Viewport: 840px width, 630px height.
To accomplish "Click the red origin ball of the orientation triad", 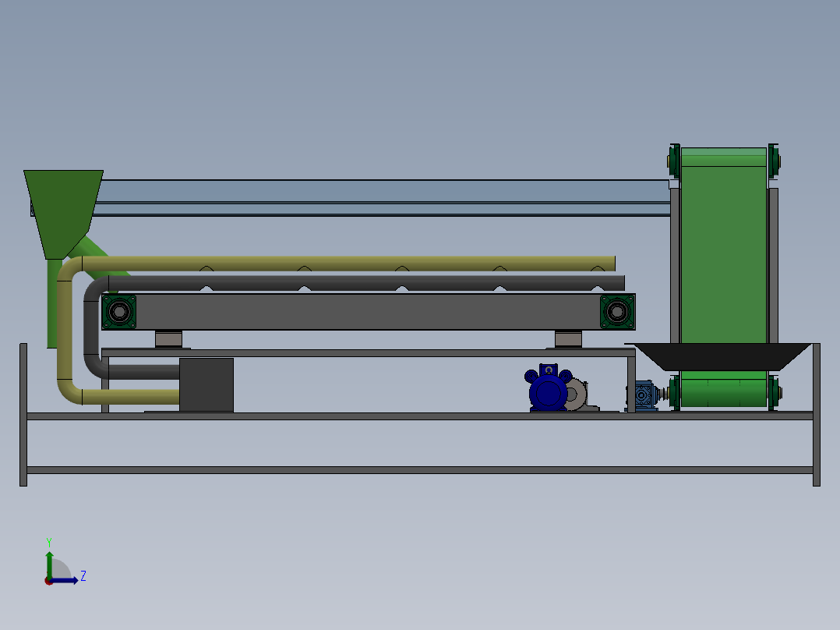I will coord(48,581).
